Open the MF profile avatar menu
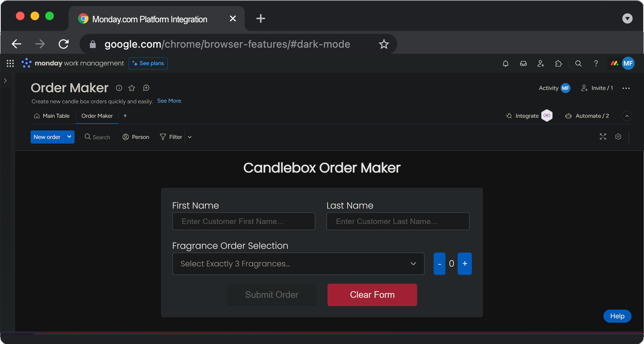This screenshot has height=344, width=644. tap(628, 64)
